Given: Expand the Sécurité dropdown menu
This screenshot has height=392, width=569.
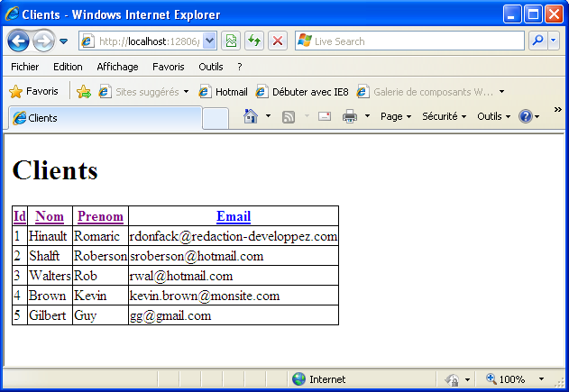Looking at the screenshot, I should (444, 116).
